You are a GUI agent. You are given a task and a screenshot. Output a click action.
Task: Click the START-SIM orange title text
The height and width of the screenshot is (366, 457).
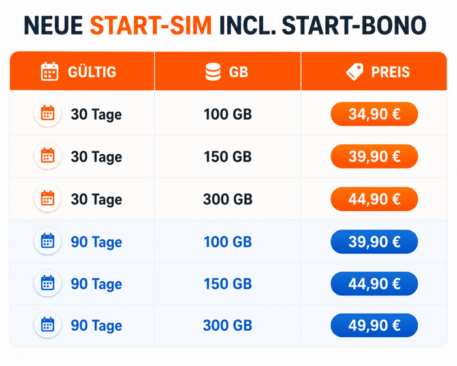[x=151, y=25]
